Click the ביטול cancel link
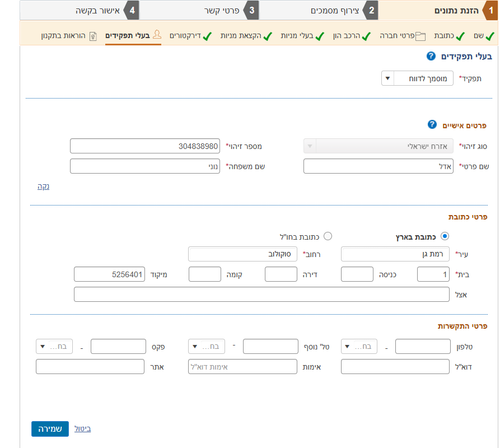The width and height of the screenshot is (500, 448). 82,429
